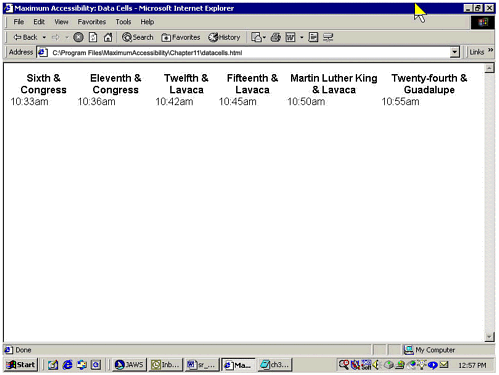
Task: Refresh the page using Refresh icon
Action: point(93,37)
